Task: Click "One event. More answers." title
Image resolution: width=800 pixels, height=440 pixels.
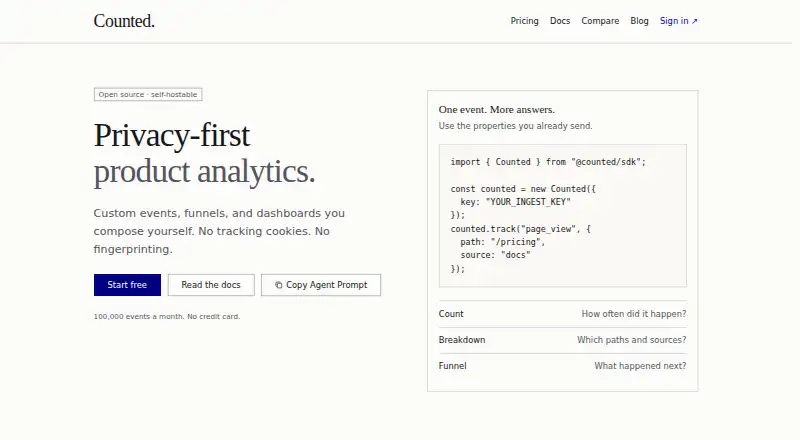Action: tap(496, 110)
